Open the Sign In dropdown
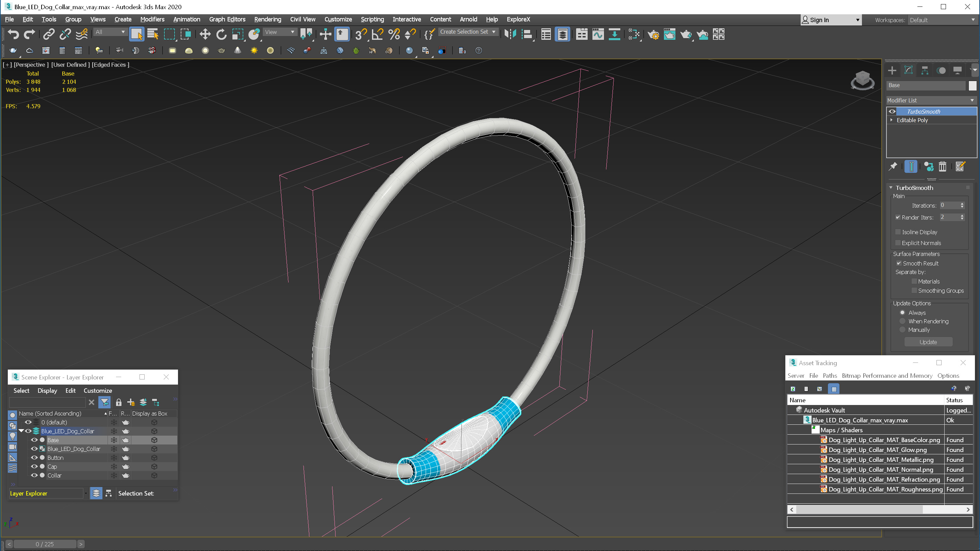 [x=831, y=20]
